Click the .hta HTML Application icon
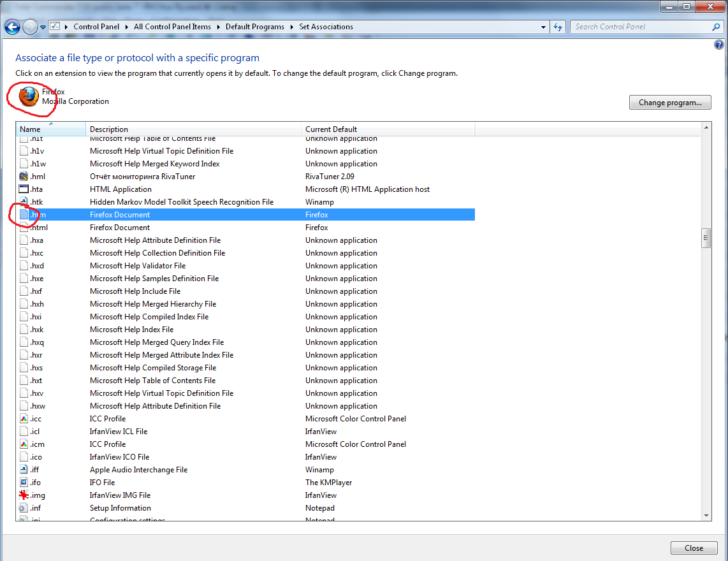 pyautogui.click(x=24, y=189)
